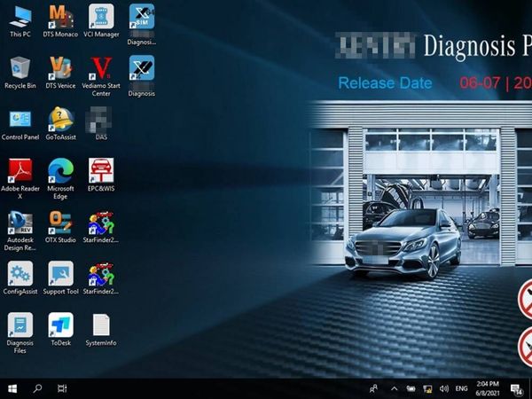Open Task View on the taskbar
Image resolution: width=532 pixels, height=399 pixels.
click(62, 388)
